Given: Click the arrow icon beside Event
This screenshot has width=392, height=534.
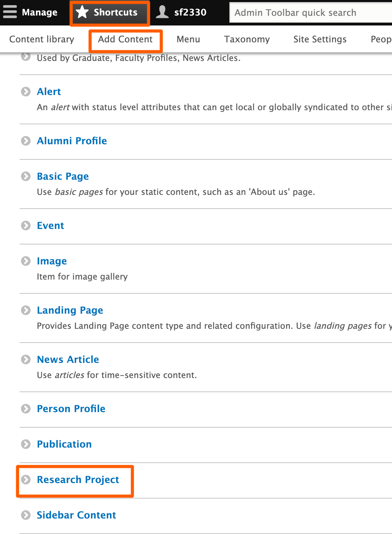Looking at the screenshot, I should click(26, 226).
